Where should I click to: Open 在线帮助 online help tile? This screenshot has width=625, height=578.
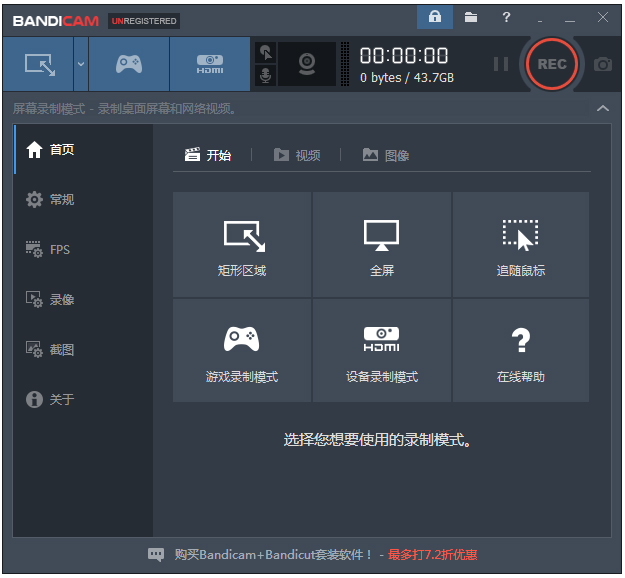point(521,350)
